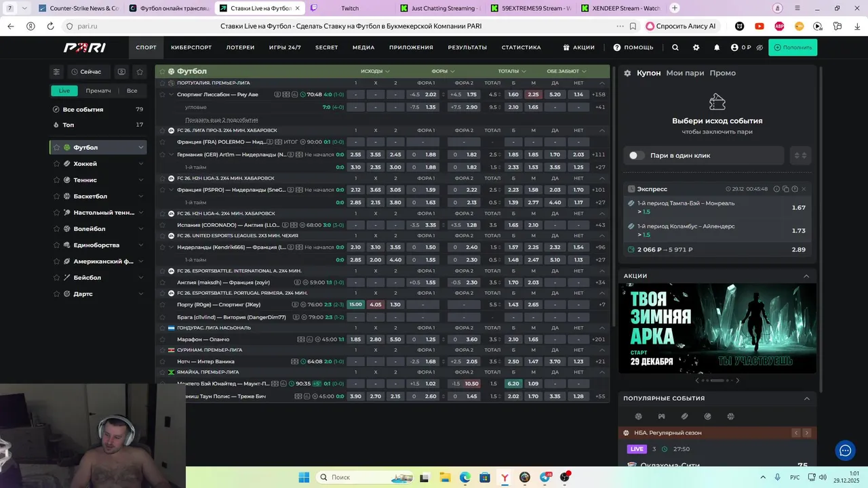
Task: Open the favorites star filter icon
Action: [x=140, y=71]
